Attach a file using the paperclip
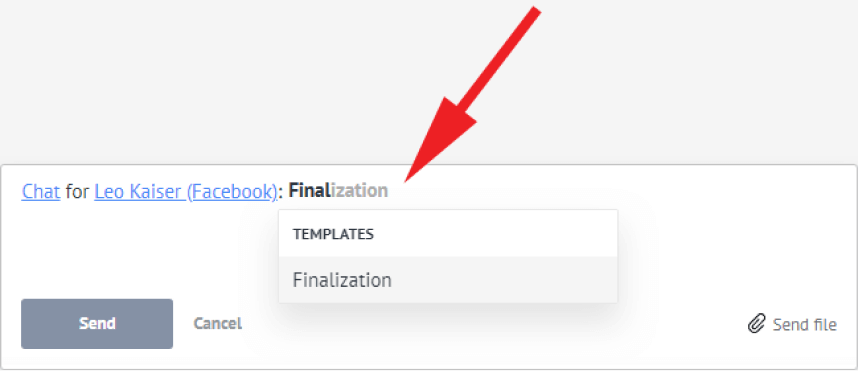 point(756,324)
